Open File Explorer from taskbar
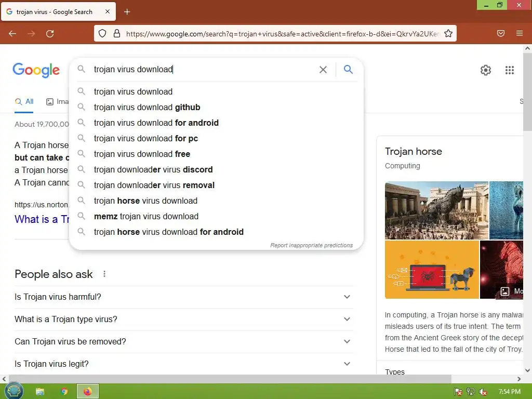Viewport: 532px width, 399px height. tap(40, 392)
